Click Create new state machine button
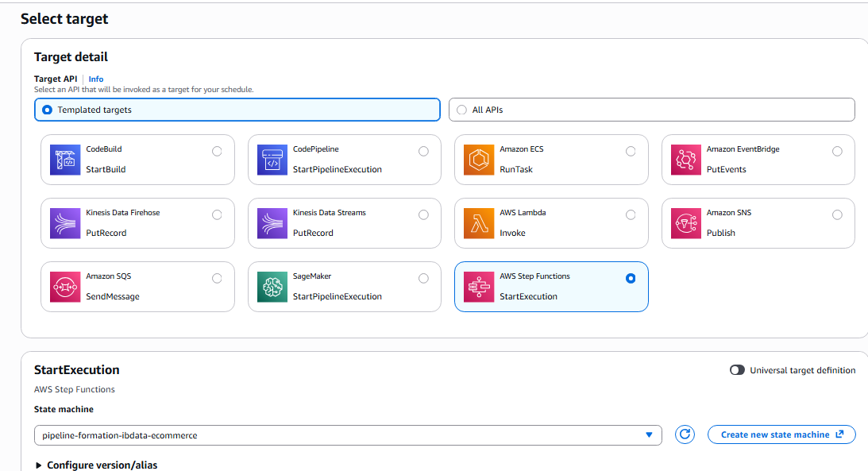The width and height of the screenshot is (868, 471). [781, 434]
